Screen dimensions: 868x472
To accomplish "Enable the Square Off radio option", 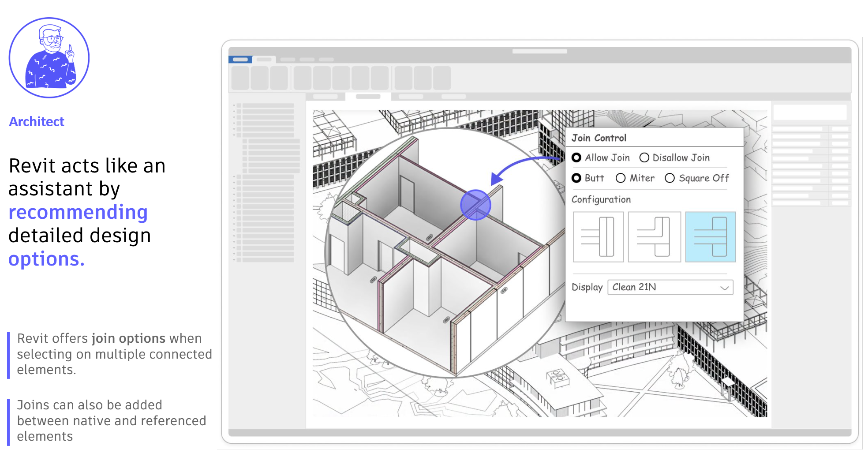I will (x=670, y=178).
